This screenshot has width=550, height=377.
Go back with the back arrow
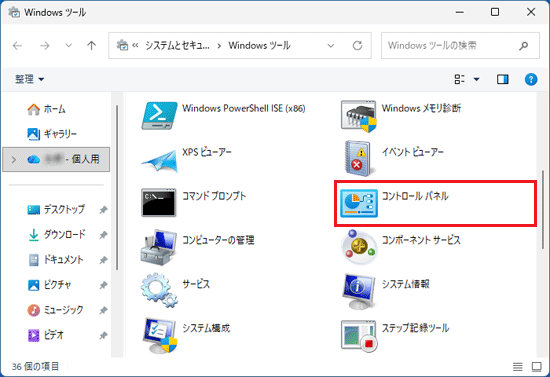(17, 46)
